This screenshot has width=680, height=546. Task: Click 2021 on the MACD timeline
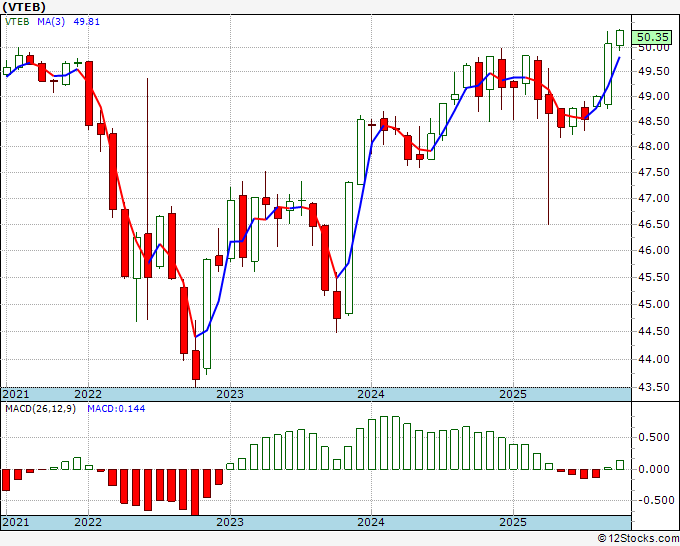coord(16,522)
